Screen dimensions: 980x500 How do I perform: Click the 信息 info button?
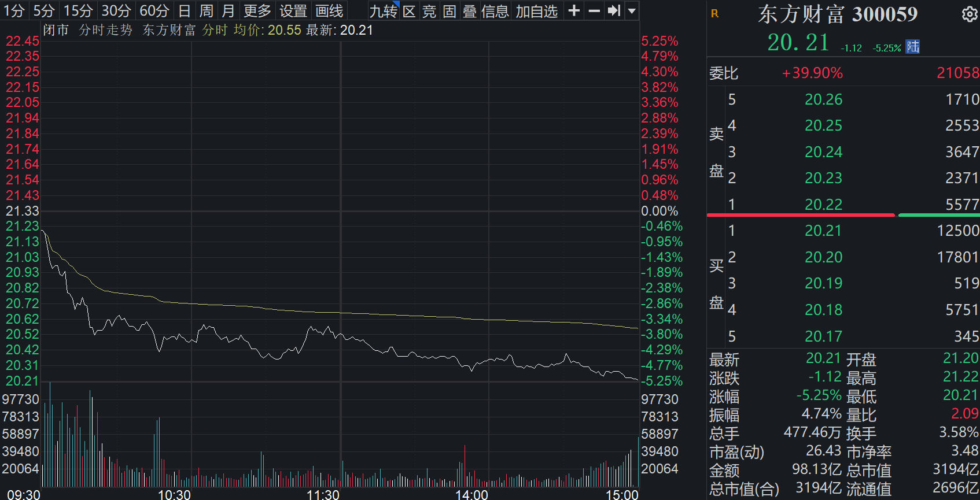click(495, 11)
